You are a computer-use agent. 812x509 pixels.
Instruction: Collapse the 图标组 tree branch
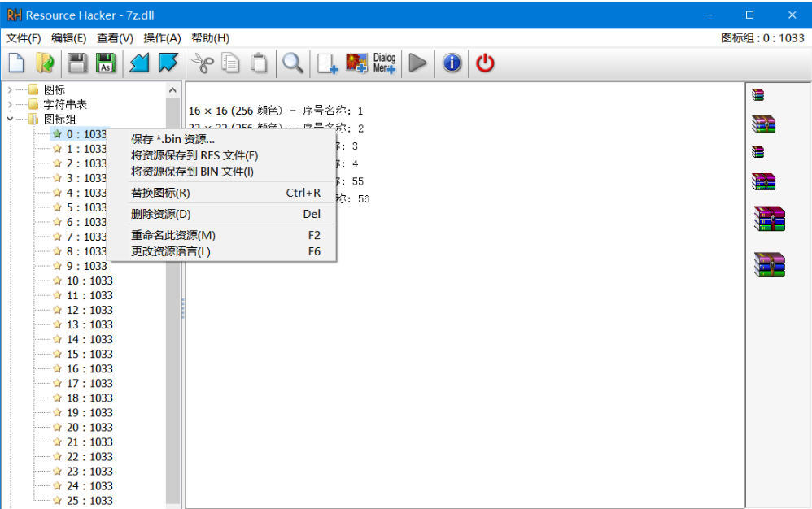[9, 118]
